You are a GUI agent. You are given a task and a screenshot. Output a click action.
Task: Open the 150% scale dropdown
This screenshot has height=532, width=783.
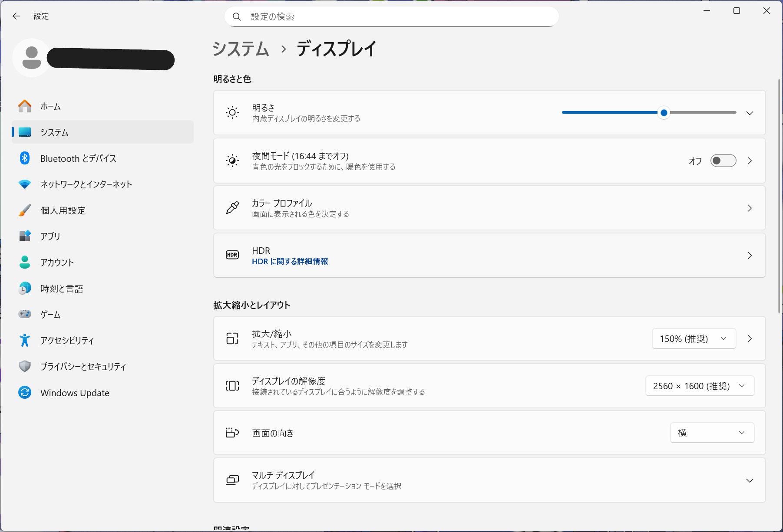tap(694, 338)
